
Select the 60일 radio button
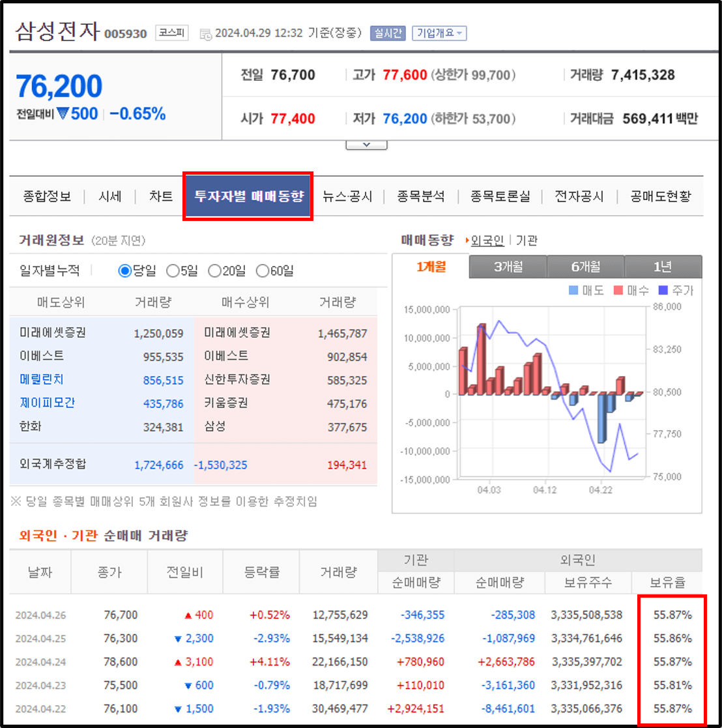click(261, 270)
